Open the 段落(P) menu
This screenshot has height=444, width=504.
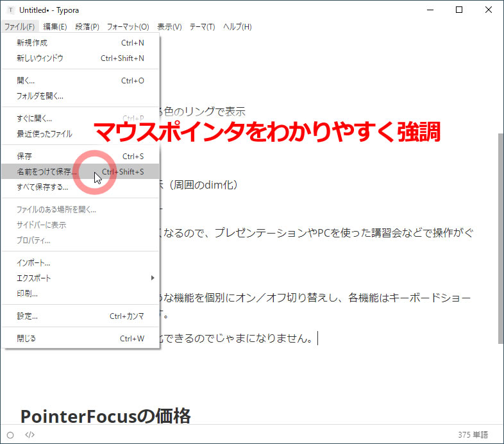click(87, 27)
